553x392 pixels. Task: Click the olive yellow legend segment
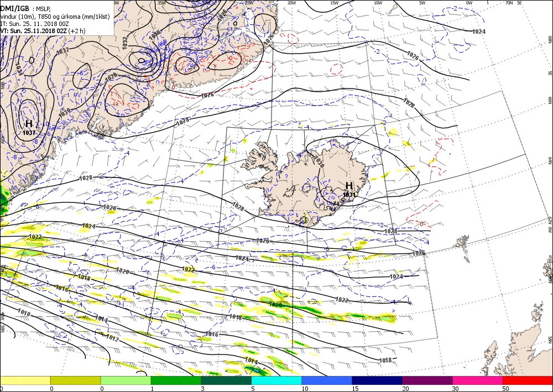[75, 380]
